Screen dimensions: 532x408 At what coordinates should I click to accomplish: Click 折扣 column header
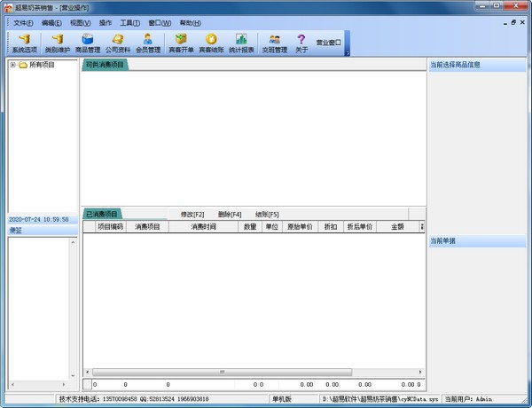[331, 227]
